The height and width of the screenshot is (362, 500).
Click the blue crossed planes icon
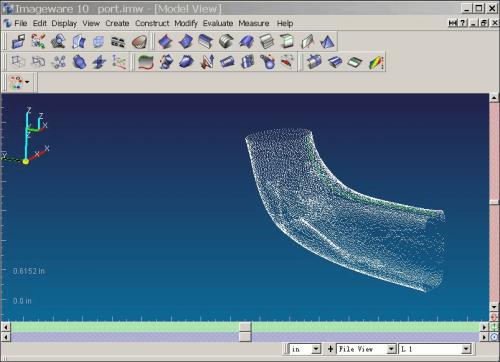point(99,62)
